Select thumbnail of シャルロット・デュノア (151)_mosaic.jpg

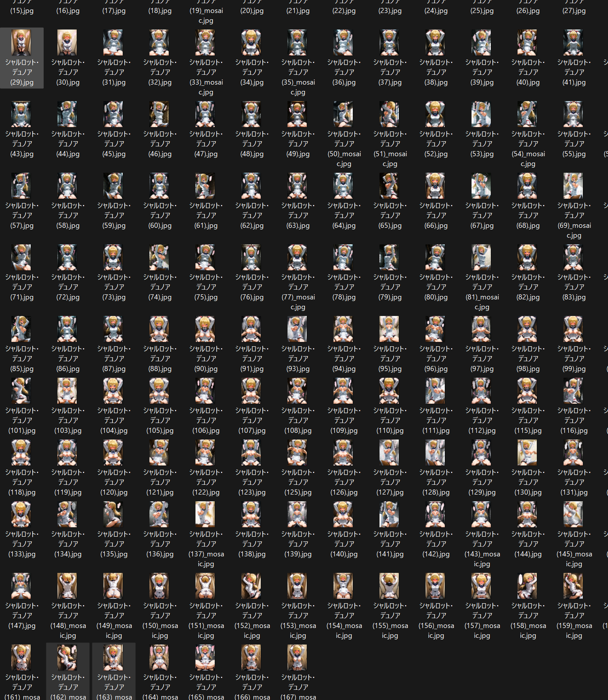click(x=205, y=586)
